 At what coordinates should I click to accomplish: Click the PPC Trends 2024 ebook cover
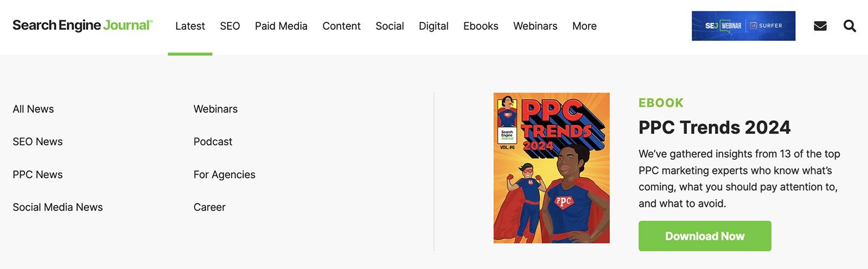pos(551,168)
